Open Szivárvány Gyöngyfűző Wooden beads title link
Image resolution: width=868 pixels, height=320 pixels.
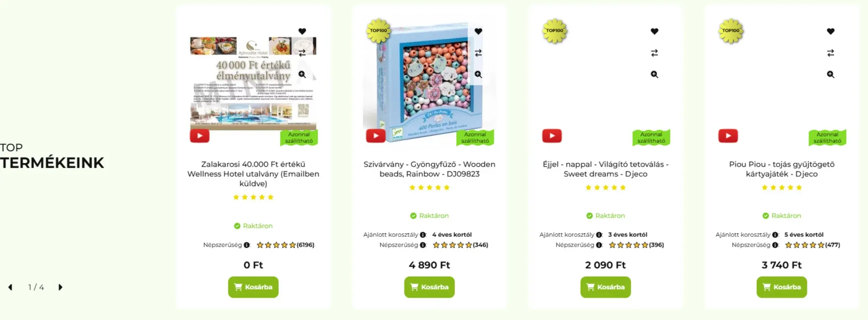(429, 169)
